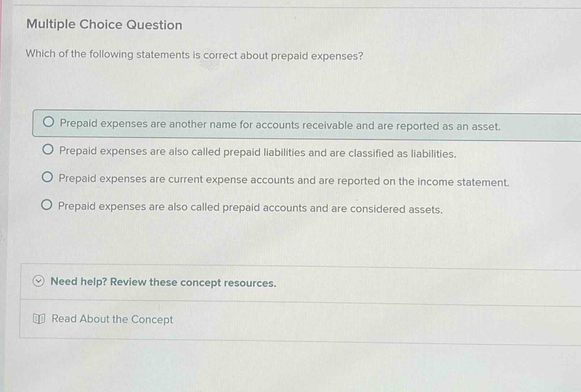This screenshot has height=392, width=581.
Task: Choose the income statement answer option
Action: (x=49, y=177)
